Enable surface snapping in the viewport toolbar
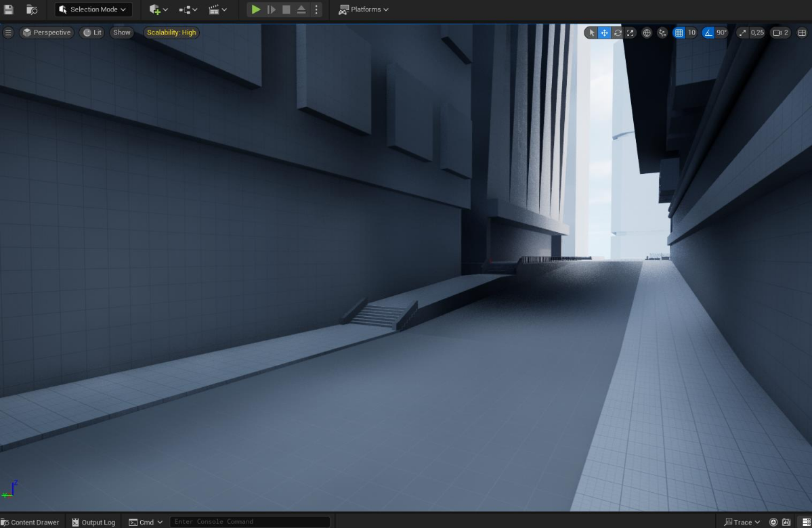 point(662,32)
